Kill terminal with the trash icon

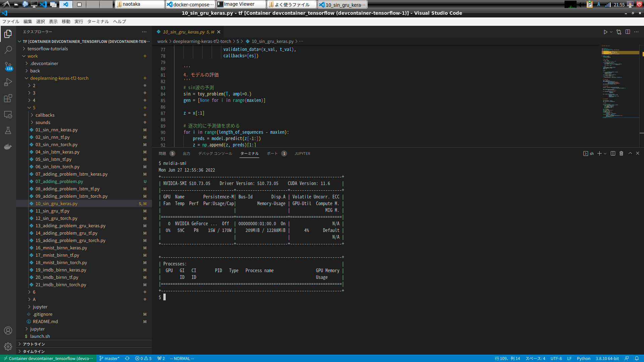(x=621, y=154)
